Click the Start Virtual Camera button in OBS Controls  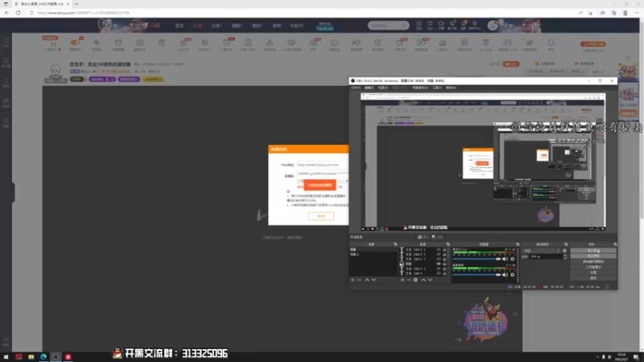pyautogui.click(x=593, y=261)
